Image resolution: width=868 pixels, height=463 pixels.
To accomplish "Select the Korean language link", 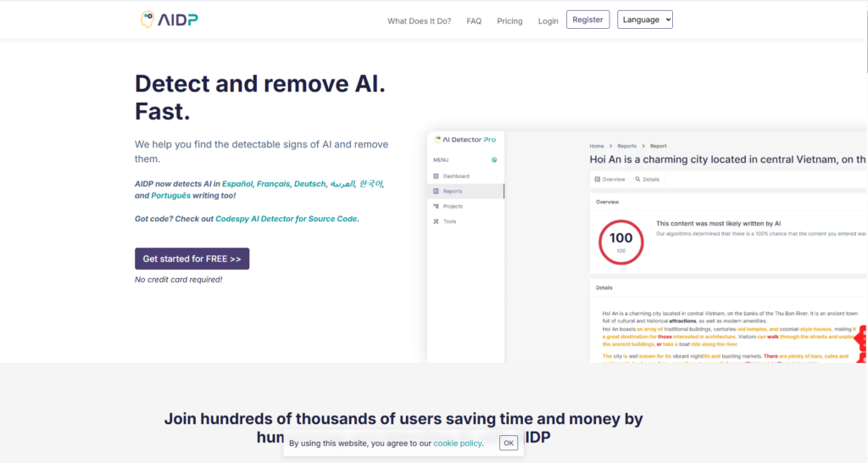I will pyautogui.click(x=370, y=184).
